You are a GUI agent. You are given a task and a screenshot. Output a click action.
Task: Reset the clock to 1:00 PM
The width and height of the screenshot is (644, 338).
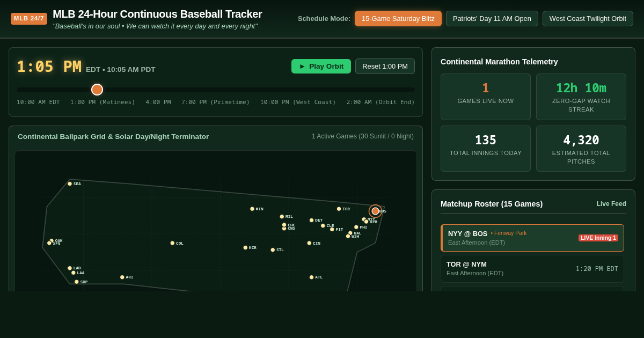385,67
